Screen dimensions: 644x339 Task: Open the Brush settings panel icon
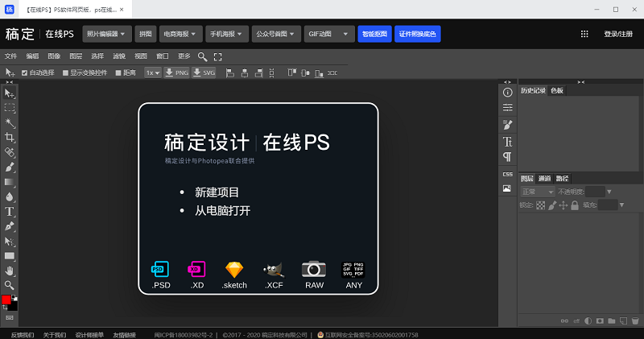pyautogui.click(x=508, y=125)
